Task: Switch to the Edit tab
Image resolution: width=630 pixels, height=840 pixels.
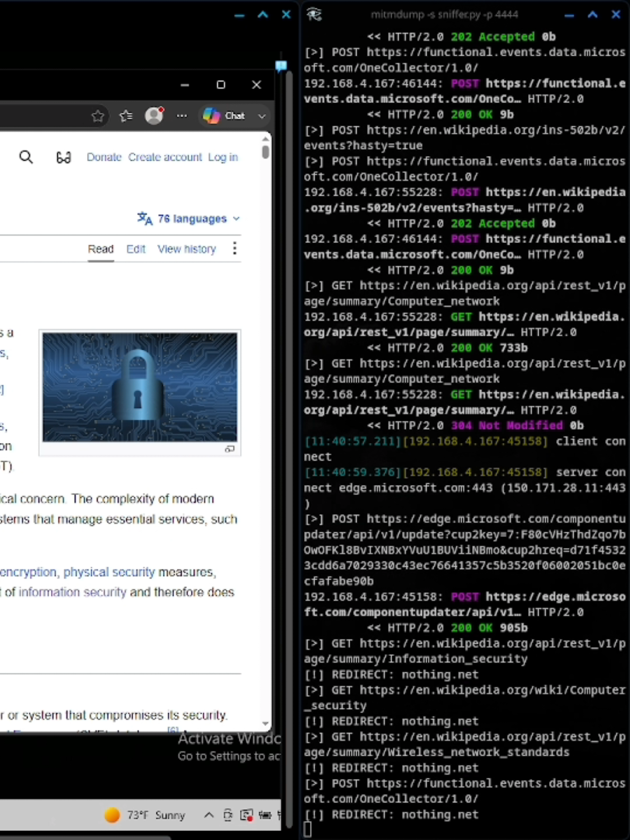Action: coord(136,249)
